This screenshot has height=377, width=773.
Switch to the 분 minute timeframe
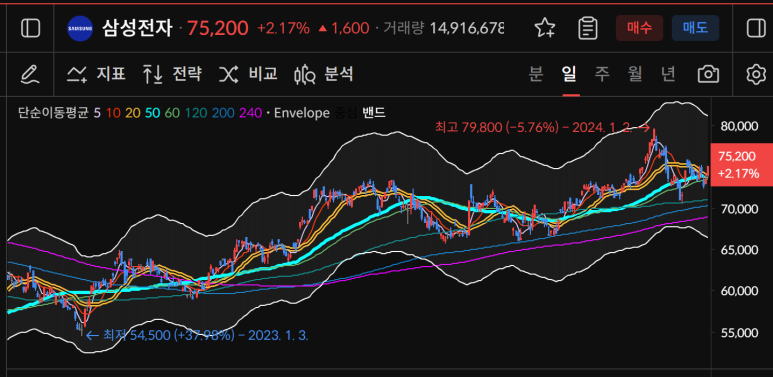[536, 74]
